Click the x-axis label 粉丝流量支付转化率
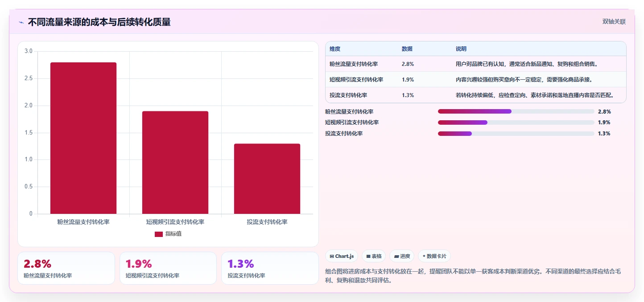 [x=83, y=222]
